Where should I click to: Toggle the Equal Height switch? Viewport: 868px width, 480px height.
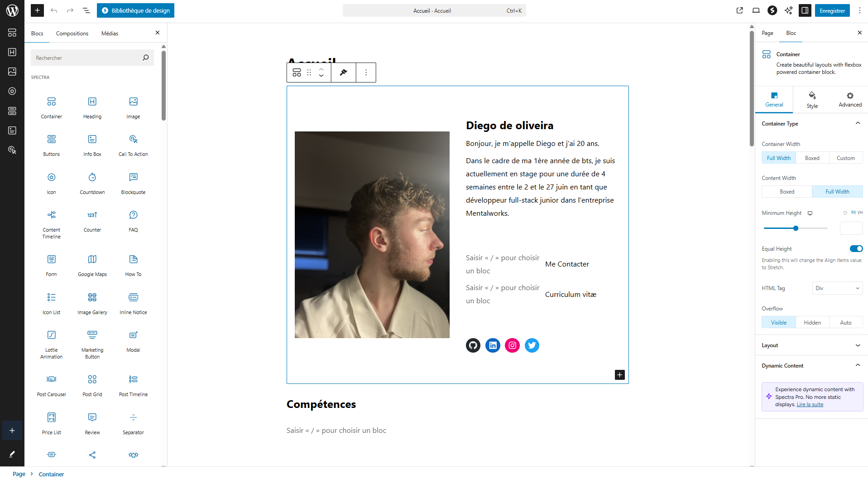pos(856,248)
